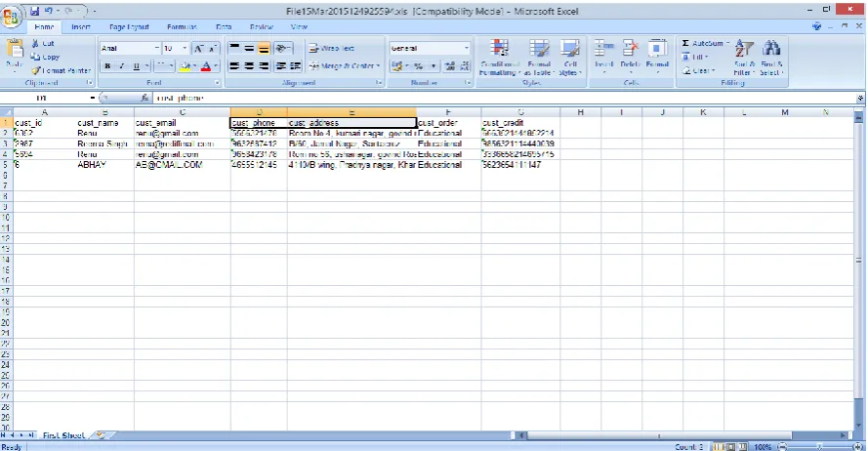The width and height of the screenshot is (868, 451).
Task: Adjust the zoom slider in status bar
Action: pyautogui.click(x=819, y=446)
